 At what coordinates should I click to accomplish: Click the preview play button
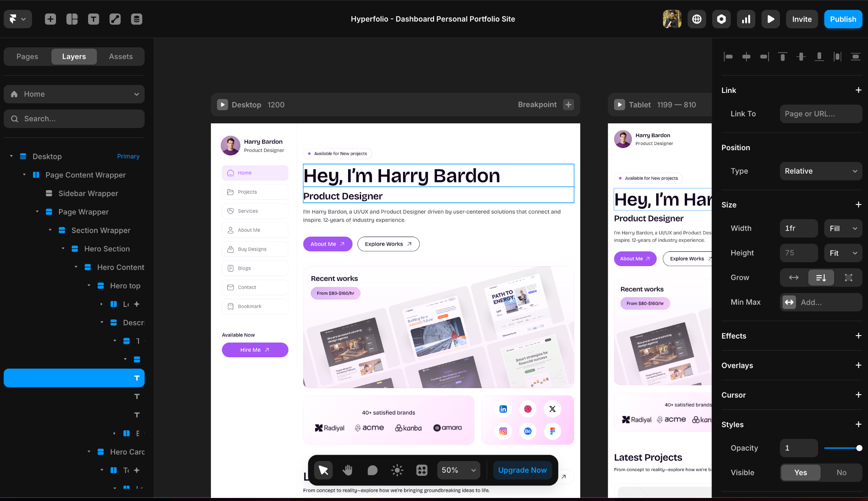tap(770, 19)
